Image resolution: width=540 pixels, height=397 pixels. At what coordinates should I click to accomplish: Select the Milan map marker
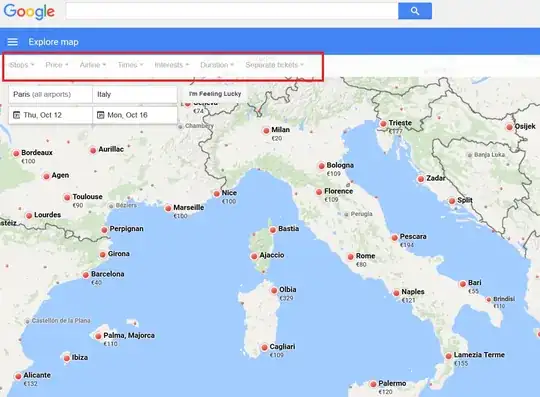coord(266,131)
